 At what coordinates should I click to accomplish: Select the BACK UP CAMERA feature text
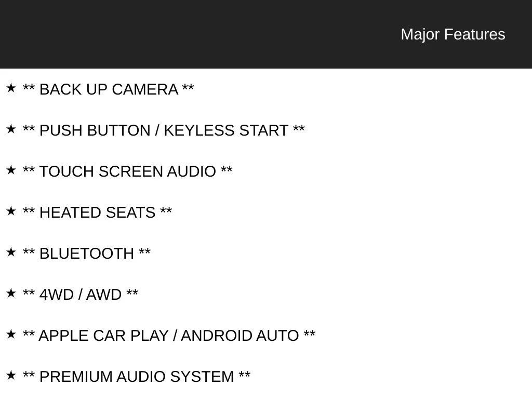pos(109,89)
